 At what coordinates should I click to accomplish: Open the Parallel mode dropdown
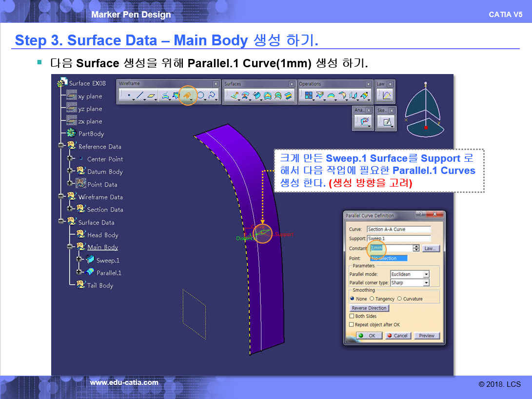coord(426,275)
